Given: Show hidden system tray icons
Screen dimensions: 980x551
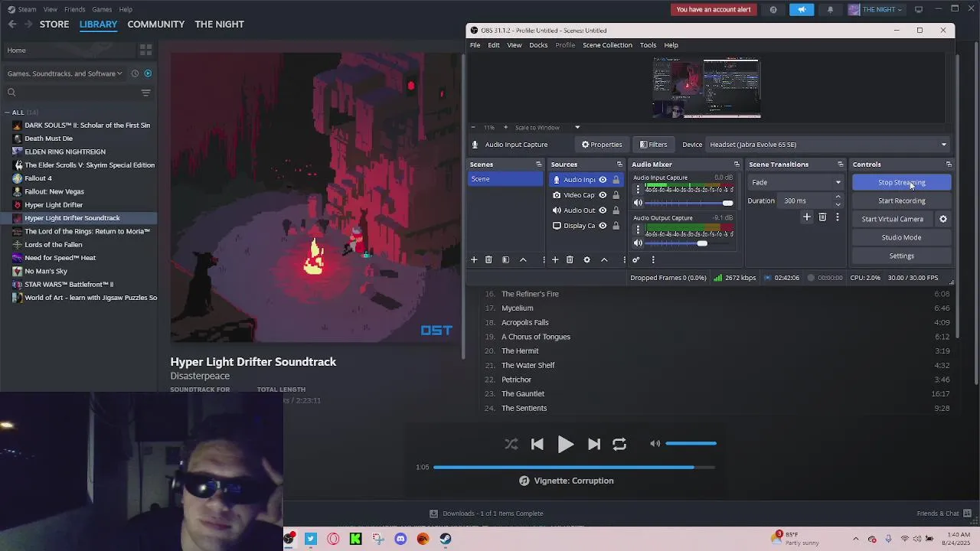Looking at the screenshot, I should pos(857,539).
